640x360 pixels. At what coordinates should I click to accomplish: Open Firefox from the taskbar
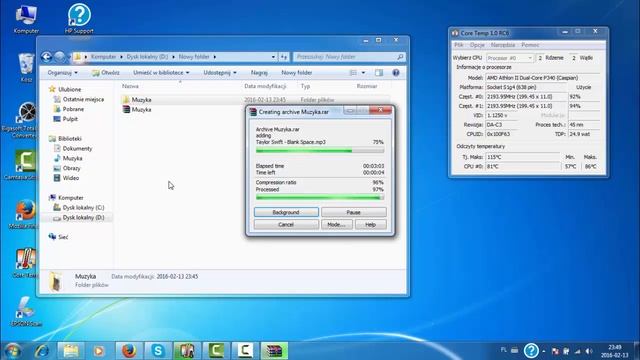coord(129,351)
